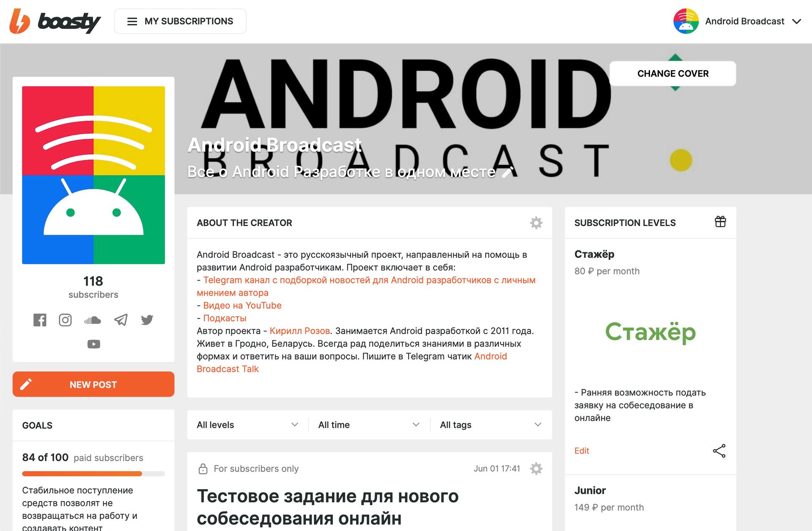Image resolution: width=812 pixels, height=531 pixels.
Task: Click the Стажёр level title heading
Action: 594,254
